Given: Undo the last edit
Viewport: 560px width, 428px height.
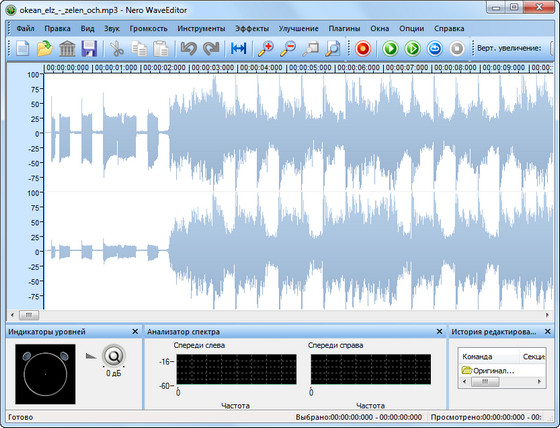Looking at the screenshot, I should pyautogui.click(x=189, y=49).
